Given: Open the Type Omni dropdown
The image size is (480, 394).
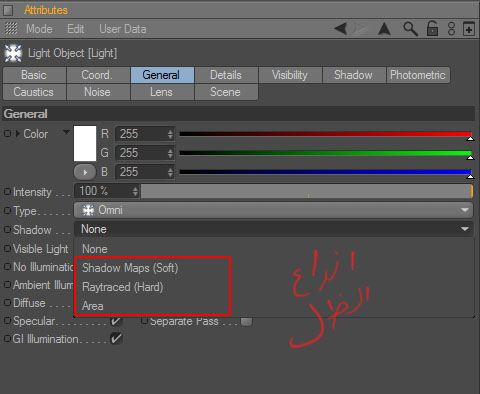Looking at the screenshot, I should tap(273, 210).
